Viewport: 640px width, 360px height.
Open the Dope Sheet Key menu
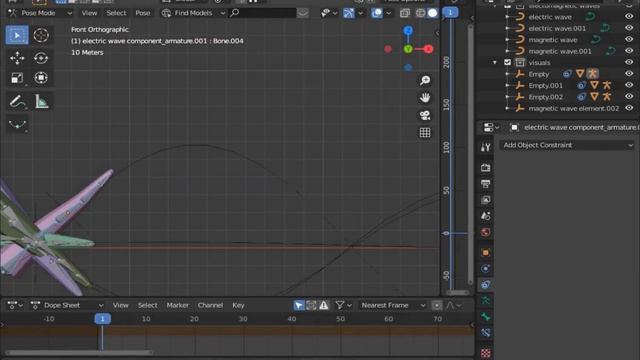pyautogui.click(x=238, y=305)
